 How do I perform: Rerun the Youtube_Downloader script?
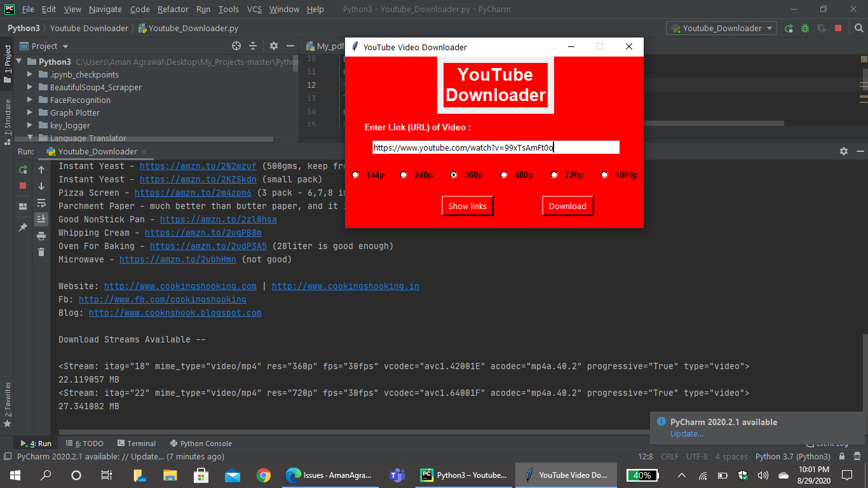pyautogui.click(x=23, y=170)
